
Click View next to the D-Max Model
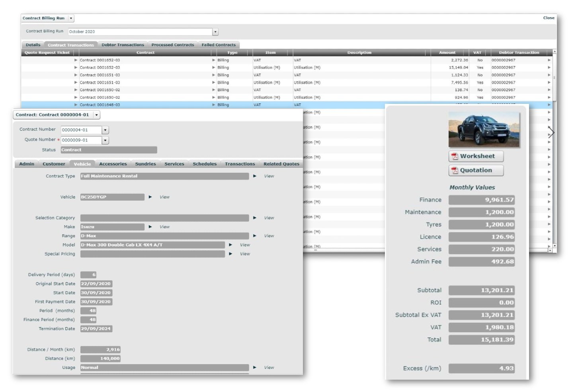point(245,245)
